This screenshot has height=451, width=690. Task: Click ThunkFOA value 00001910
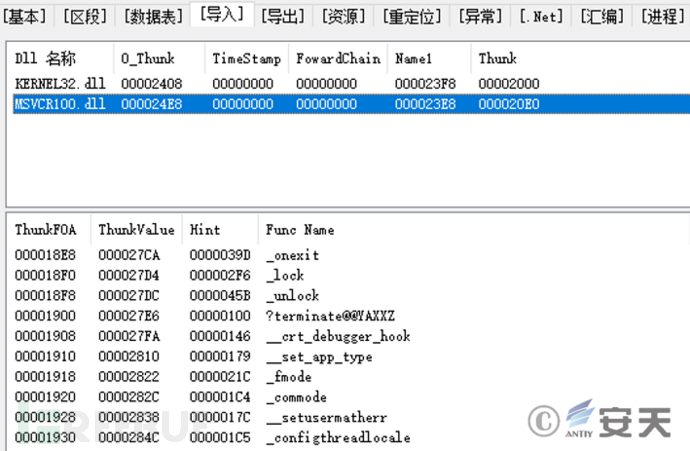coord(45,356)
